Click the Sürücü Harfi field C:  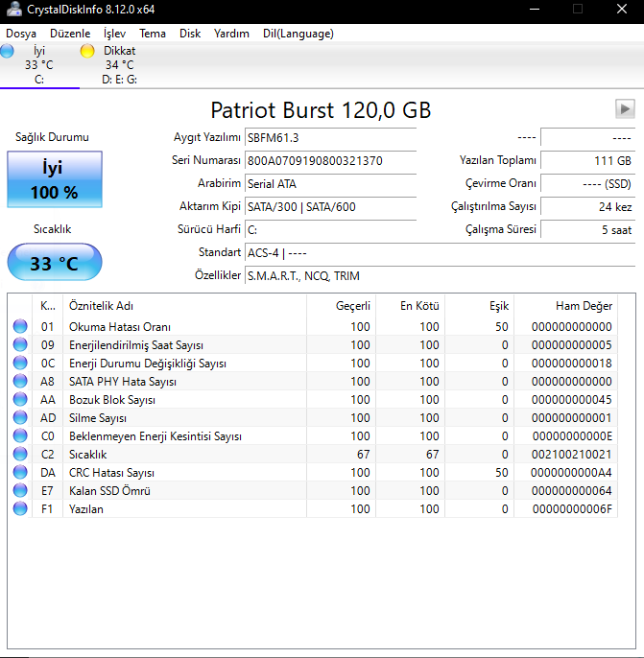pyautogui.click(x=330, y=230)
